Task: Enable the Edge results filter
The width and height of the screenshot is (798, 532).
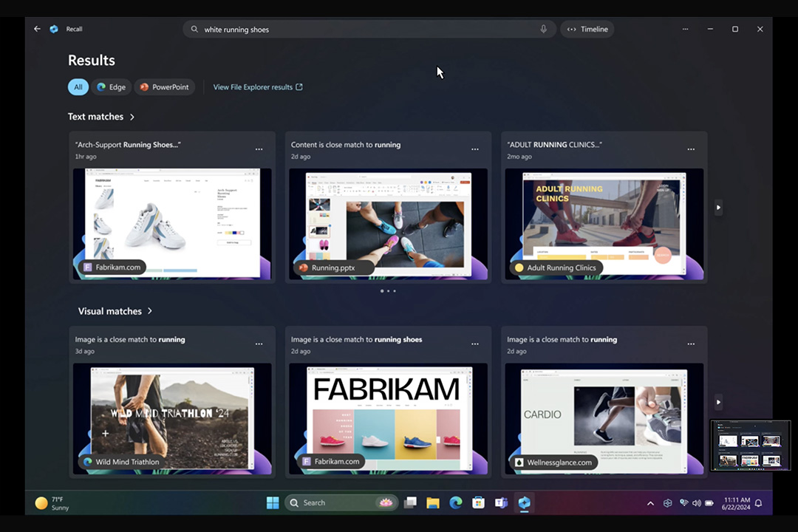Action: click(x=112, y=86)
